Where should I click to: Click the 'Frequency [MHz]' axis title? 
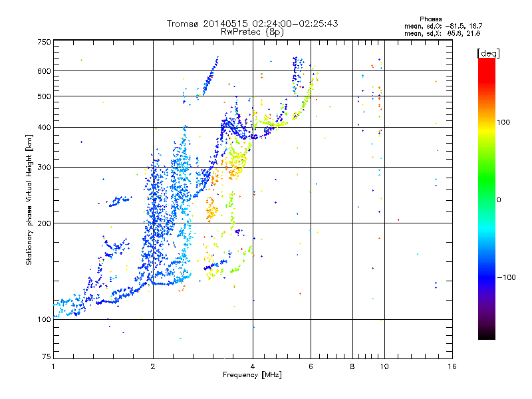tap(252, 375)
